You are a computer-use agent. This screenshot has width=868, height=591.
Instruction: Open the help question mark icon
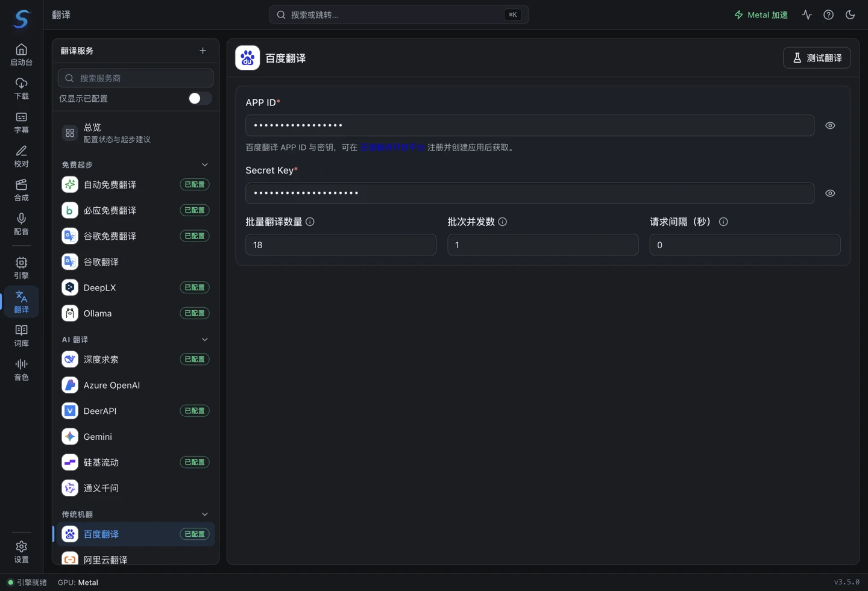pos(828,14)
